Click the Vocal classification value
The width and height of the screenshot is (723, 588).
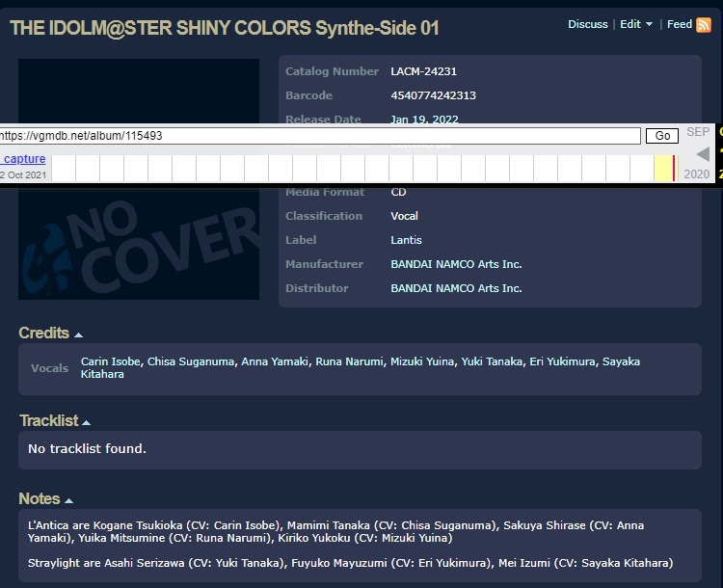(404, 216)
